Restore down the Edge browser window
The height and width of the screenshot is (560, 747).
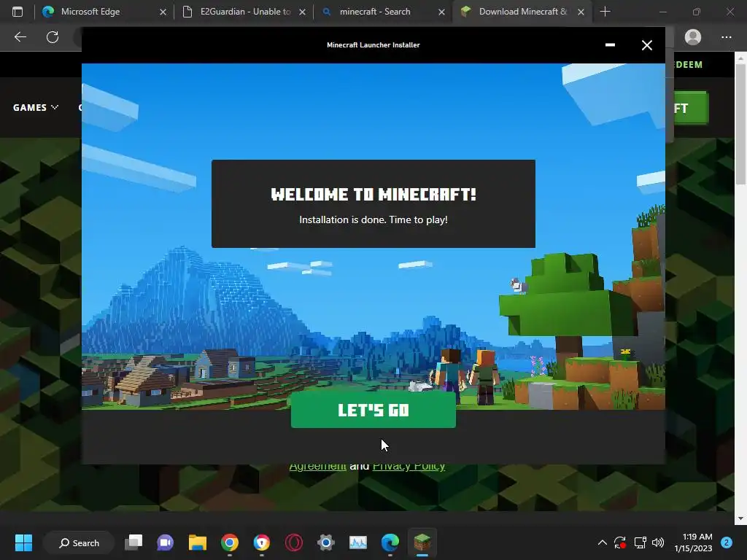[x=697, y=12]
